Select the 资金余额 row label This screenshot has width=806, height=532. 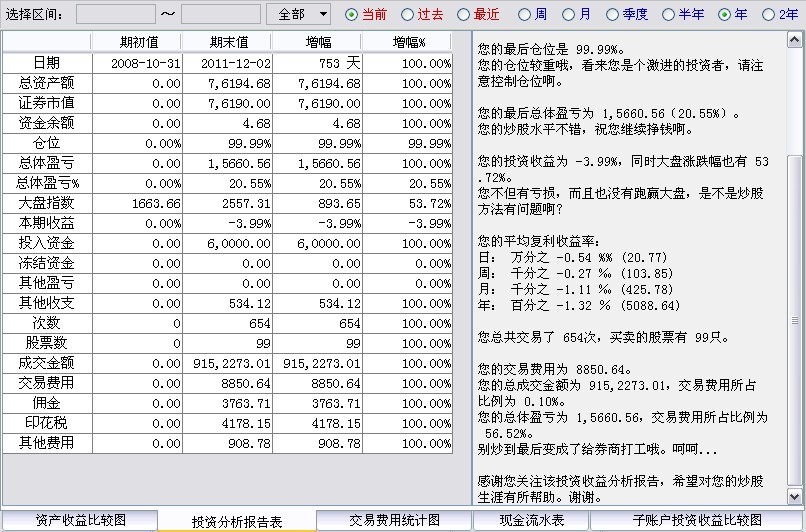click(x=47, y=123)
